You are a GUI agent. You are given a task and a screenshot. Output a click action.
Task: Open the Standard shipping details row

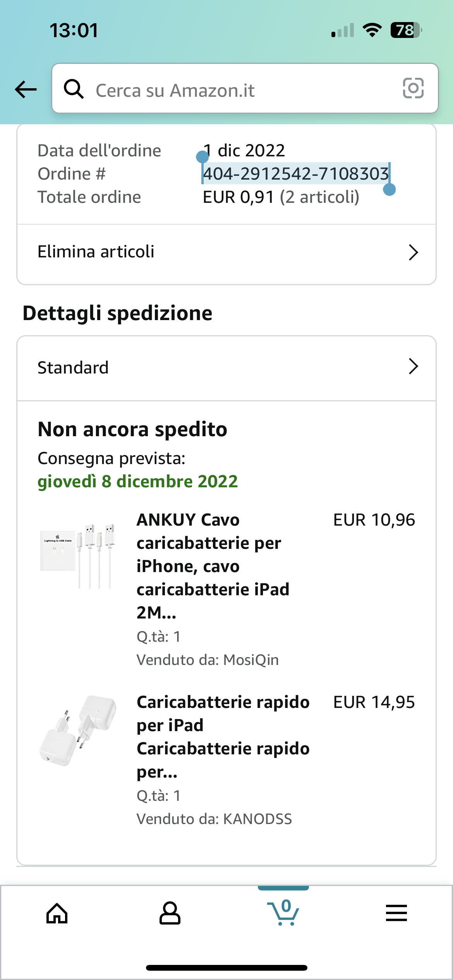coord(74,368)
